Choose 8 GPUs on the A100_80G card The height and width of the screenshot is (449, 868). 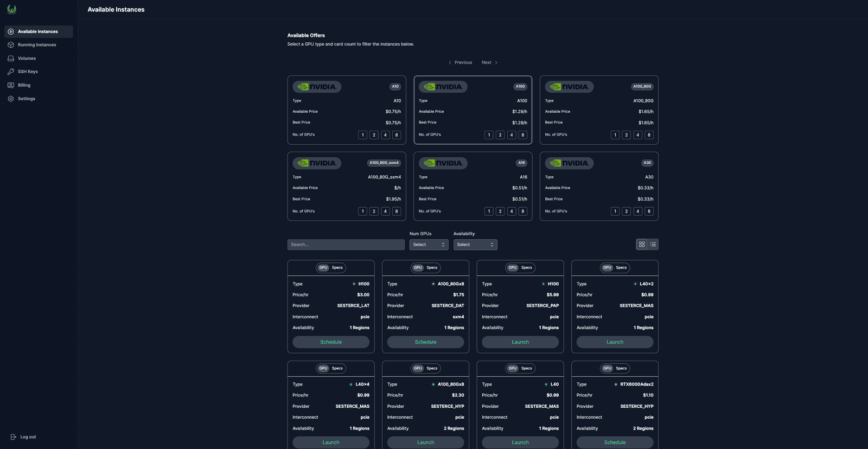[x=649, y=135]
